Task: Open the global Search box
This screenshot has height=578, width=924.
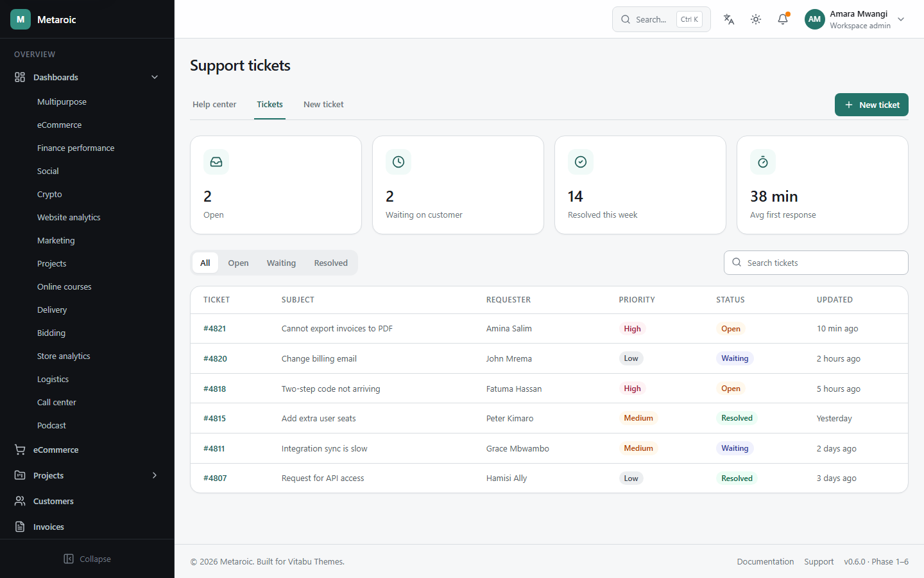Action: click(x=662, y=19)
